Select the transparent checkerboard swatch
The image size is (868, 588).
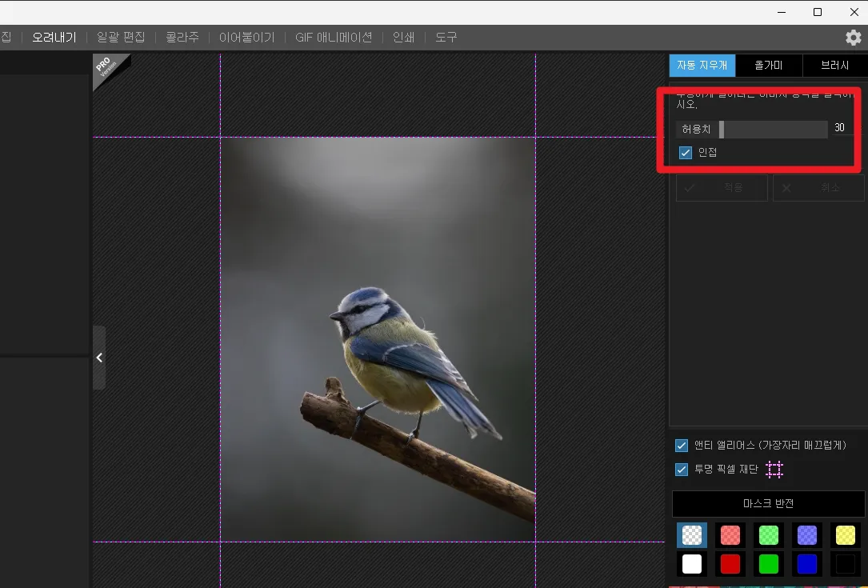click(x=692, y=535)
